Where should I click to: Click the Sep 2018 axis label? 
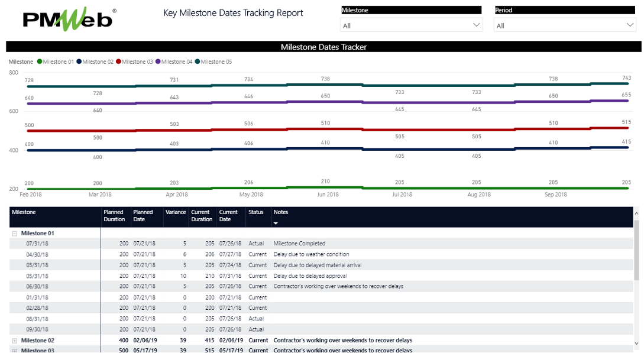(556, 195)
